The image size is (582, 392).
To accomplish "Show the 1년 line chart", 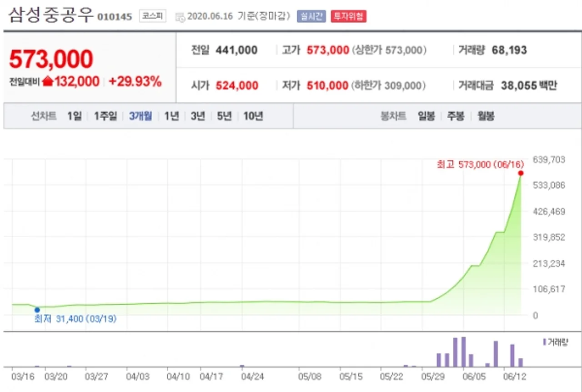I will [x=171, y=116].
